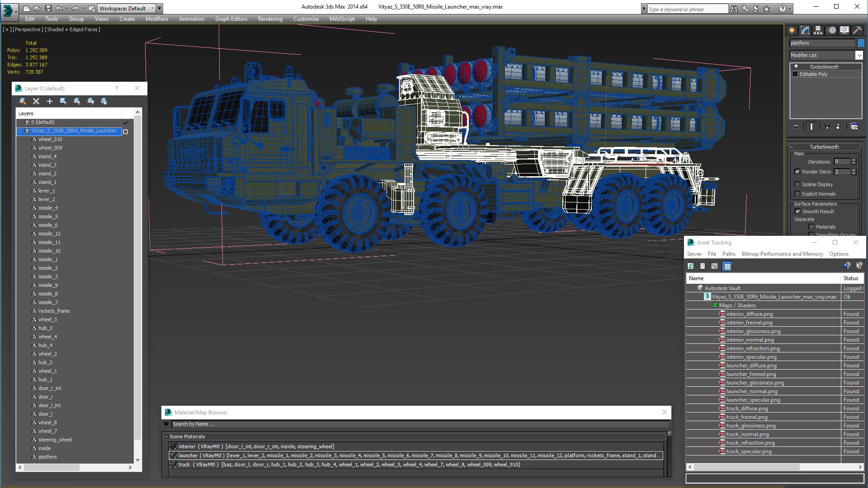Enable Isoline Display checkbox
Image resolution: width=868 pixels, height=488 pixels.
(797, 184)
